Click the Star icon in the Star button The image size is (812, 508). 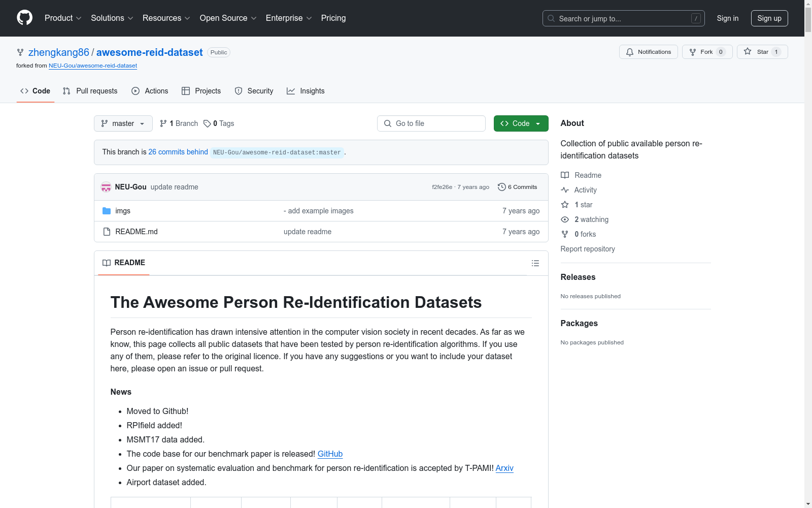click(x=748, y=51)
